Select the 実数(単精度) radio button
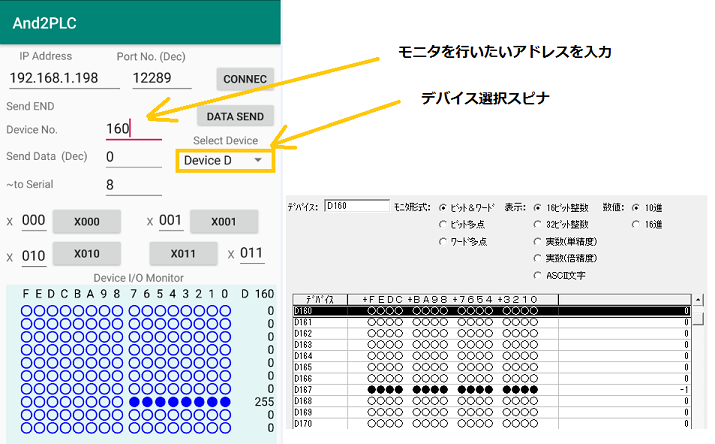 click(x=538, y=242)
